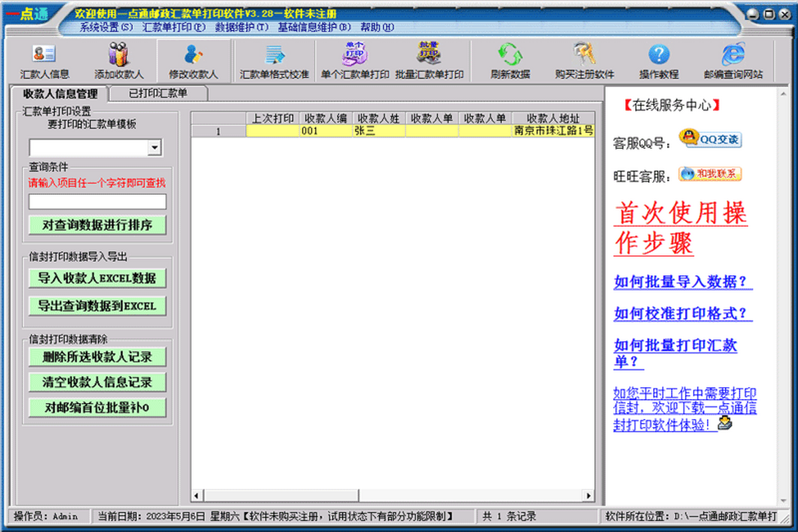Click 导入收款人EXCEL数据 button
The image size is (798, 532).
(x=97, y=279)
